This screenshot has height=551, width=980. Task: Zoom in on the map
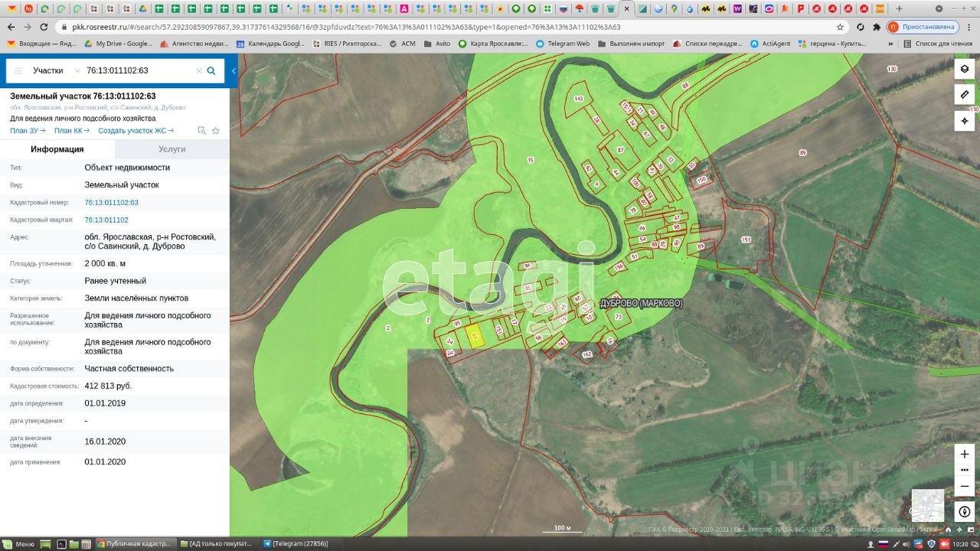tap(964, 454)
